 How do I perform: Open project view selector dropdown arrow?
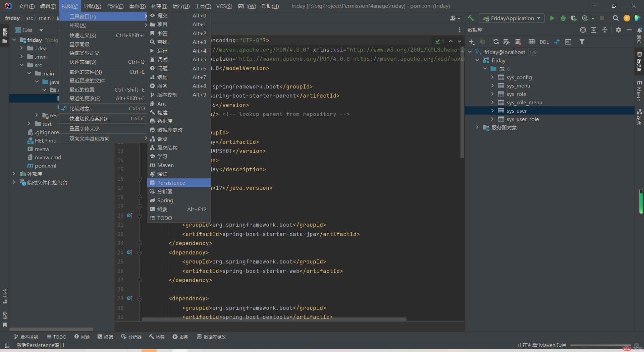[41, 30]
